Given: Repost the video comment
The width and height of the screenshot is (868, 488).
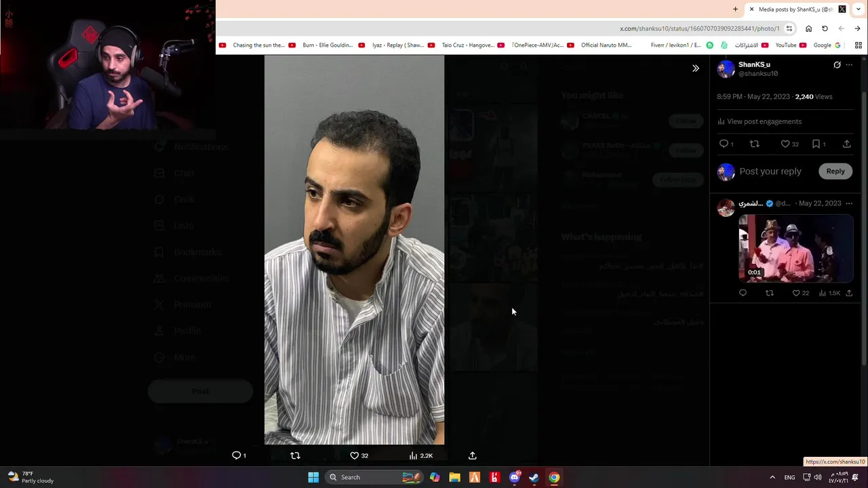Looking at the screenshot, I should point(769,293).
